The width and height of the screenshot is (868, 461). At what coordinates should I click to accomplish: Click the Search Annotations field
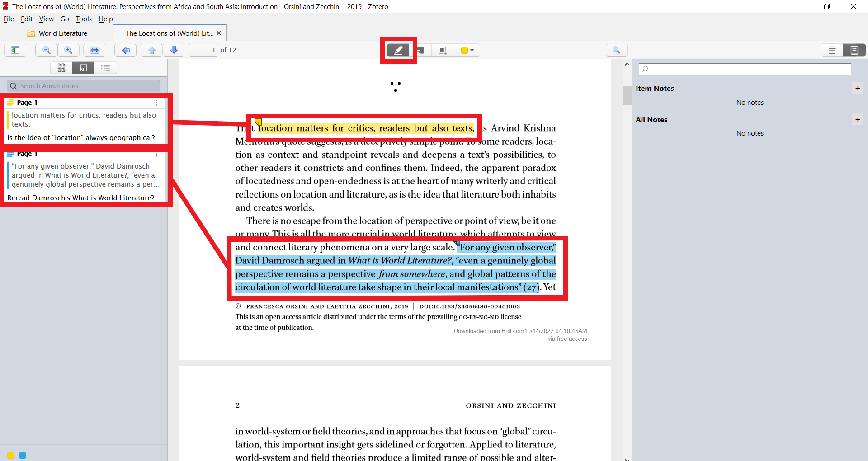[x=83, y=85]
